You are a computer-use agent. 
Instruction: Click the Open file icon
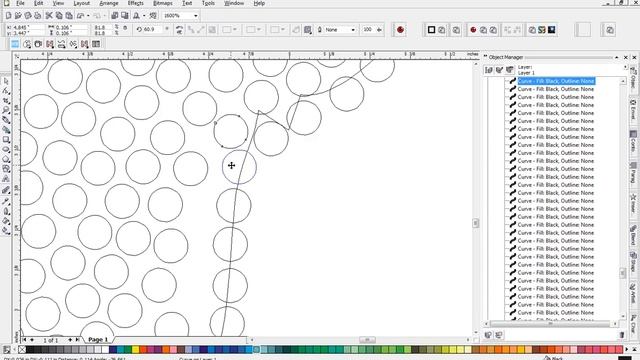[x=18, y=16]
